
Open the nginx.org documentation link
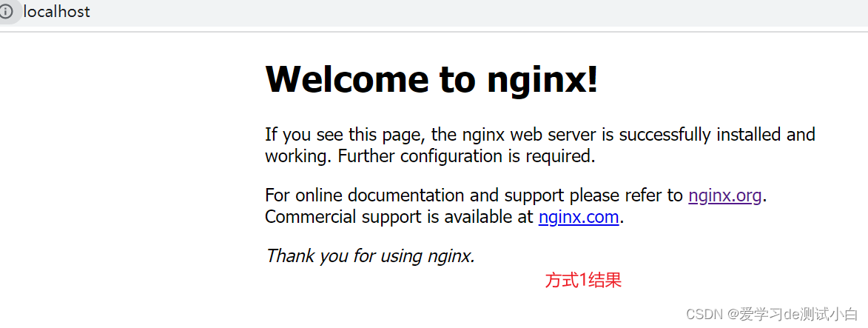725,195
